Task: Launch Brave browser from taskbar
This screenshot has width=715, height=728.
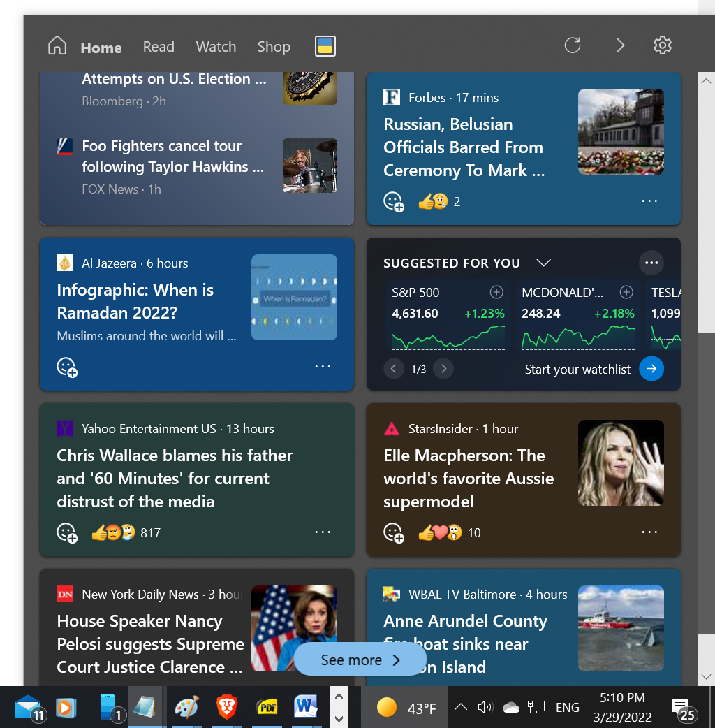Action: [x=227, y=708]
